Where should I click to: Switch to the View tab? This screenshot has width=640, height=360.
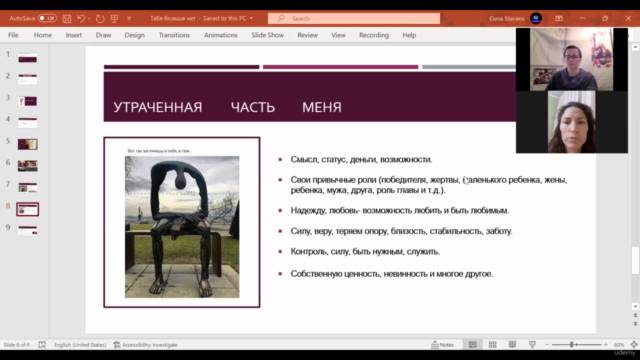338,35
